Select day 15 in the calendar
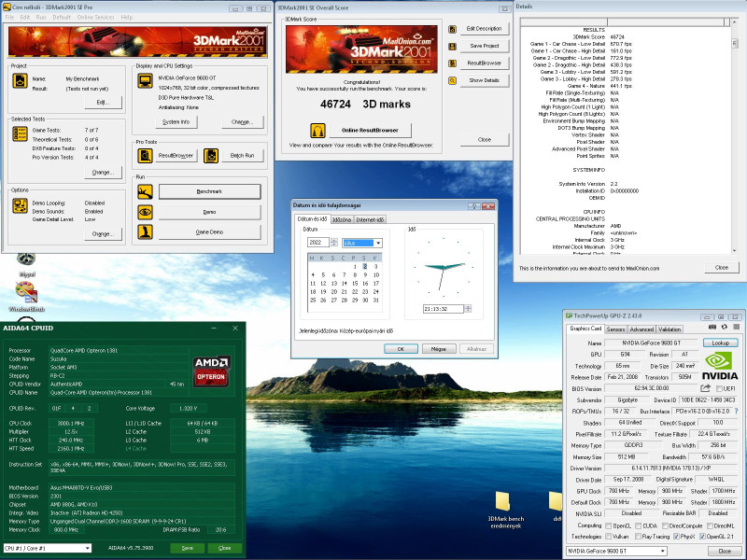This screenshot has width=747, height=560. 355,284
